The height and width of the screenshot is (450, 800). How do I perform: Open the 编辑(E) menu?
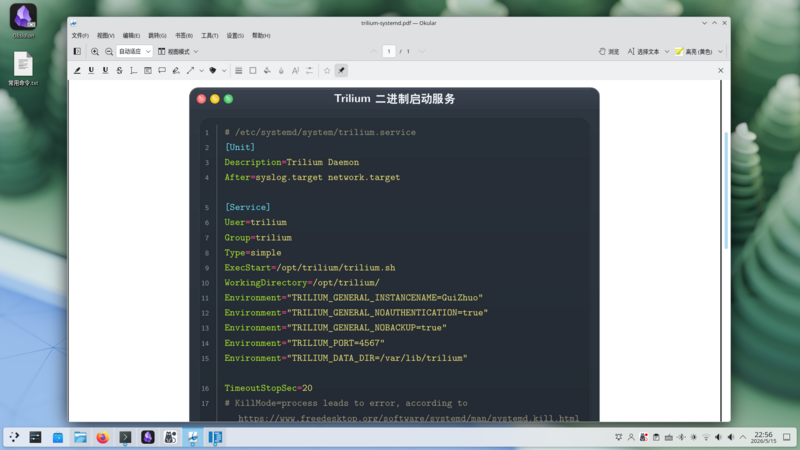point(131,36)
